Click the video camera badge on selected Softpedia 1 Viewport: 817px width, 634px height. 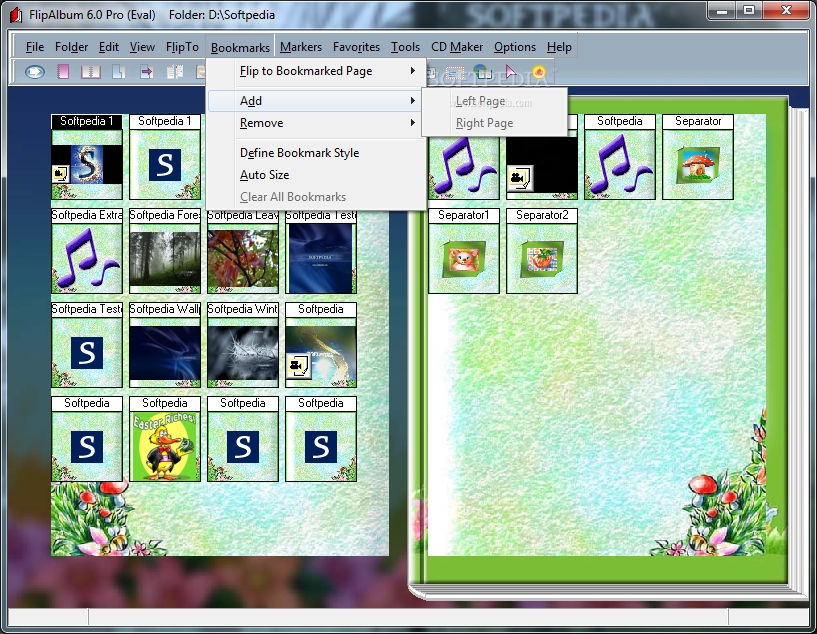60,173
